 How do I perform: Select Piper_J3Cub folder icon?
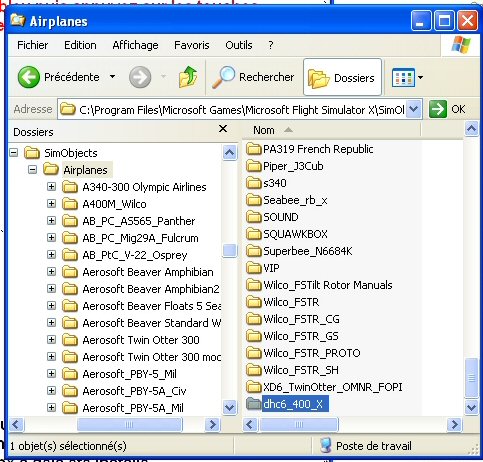click(x=253, y=166)
